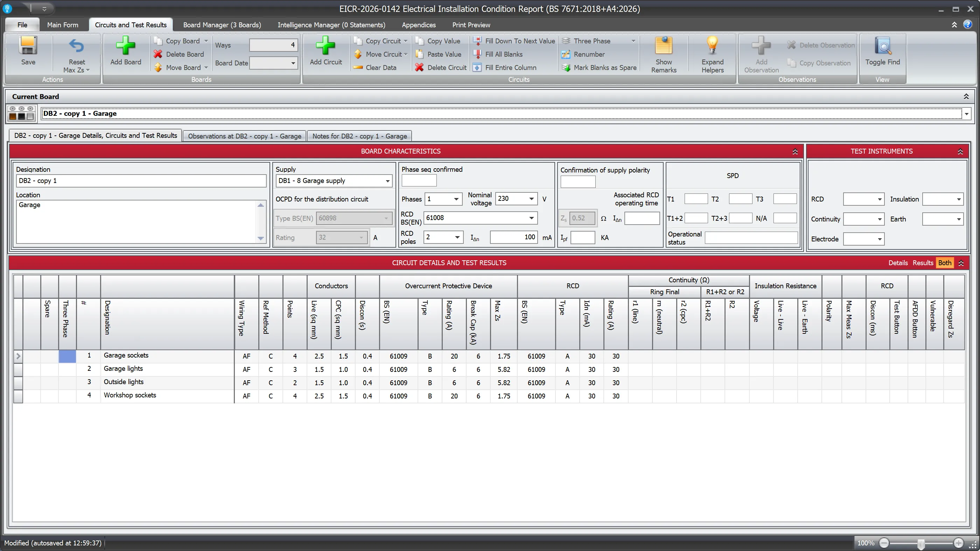Click the Toggle Find magnifier icon
This screenshot has height=551, width=980.
(x=883, y=46)
